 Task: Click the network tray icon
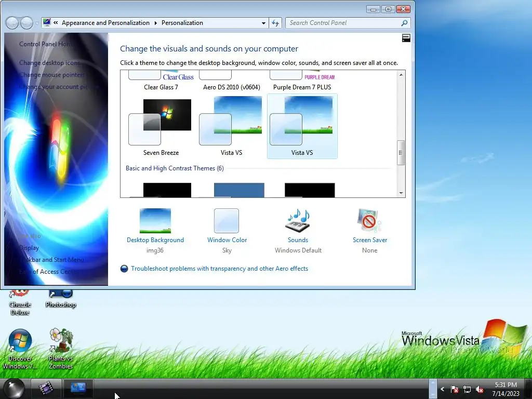click(x=467, y=389)
